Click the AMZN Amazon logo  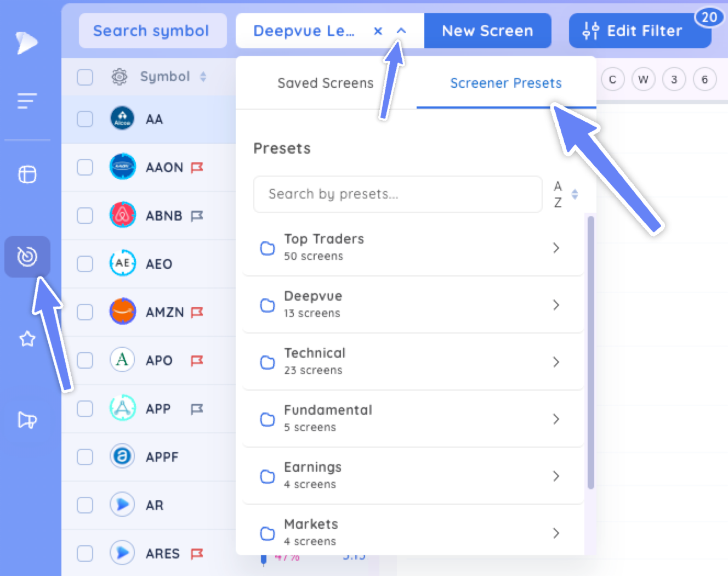[122, 312]
